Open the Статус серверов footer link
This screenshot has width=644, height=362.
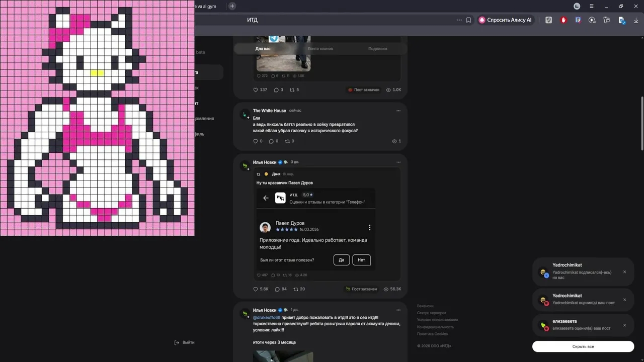pos(432,313)
